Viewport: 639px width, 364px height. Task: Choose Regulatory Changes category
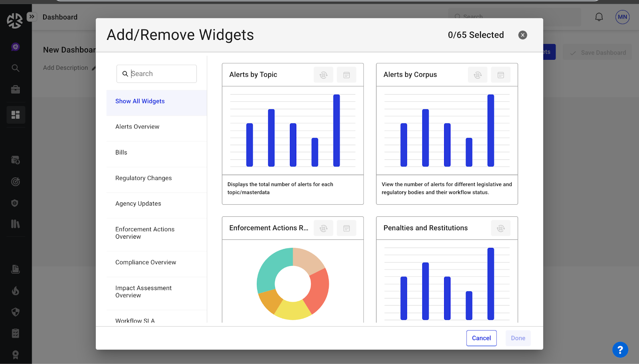click(143, 178)
